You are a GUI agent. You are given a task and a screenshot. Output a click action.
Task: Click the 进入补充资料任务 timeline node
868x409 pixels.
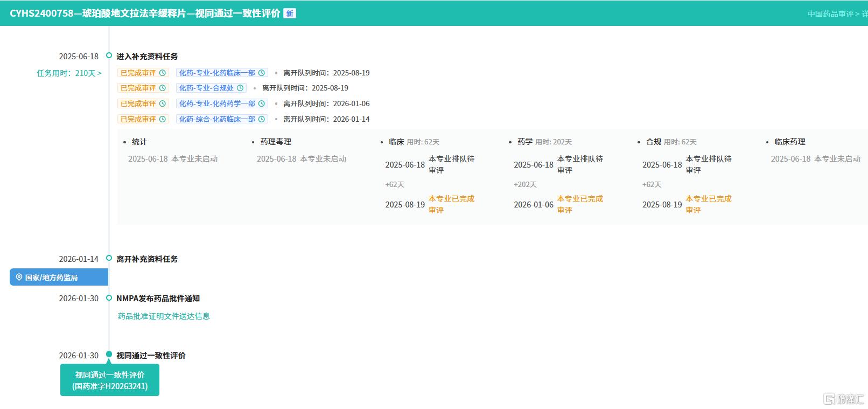[x=109, y=56]
